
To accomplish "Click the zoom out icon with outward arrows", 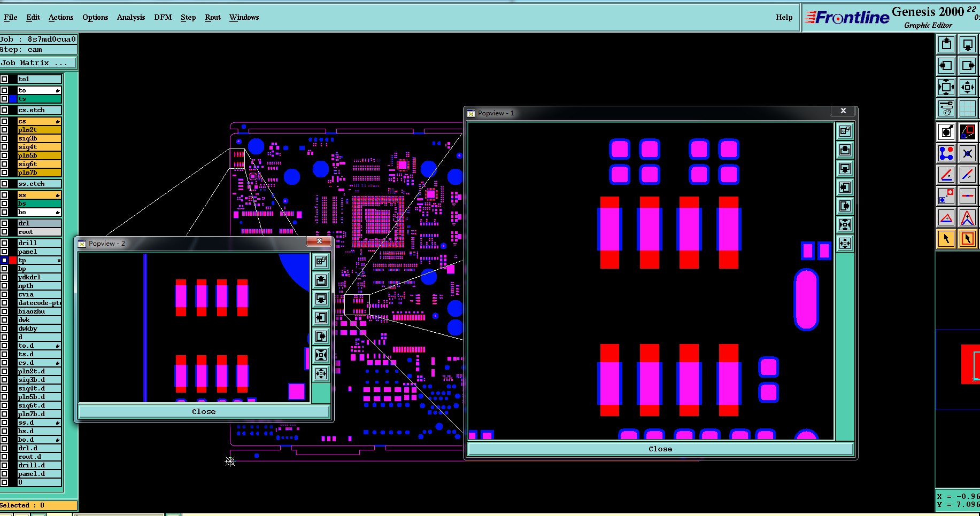I will point(968,87).
